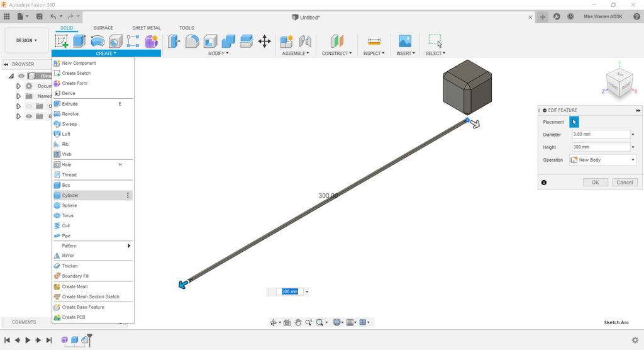Choose Coil from Create menu
Viewport: 644px width, 350px height.
(93, 225)
